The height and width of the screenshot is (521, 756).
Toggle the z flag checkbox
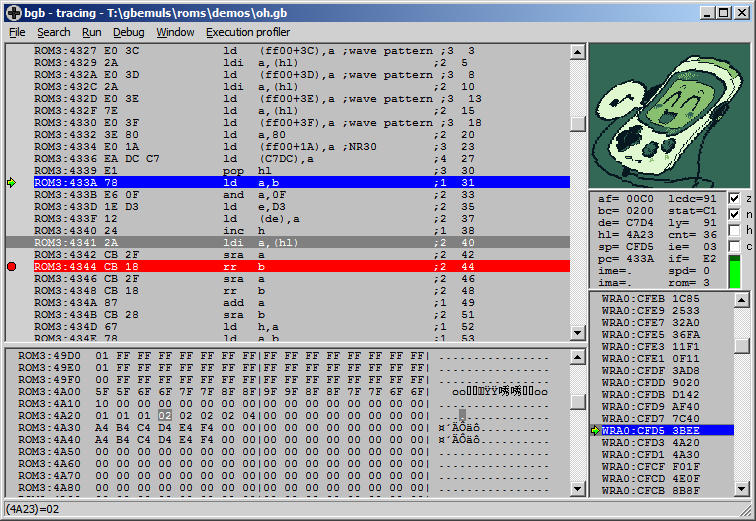pos(734,199)
